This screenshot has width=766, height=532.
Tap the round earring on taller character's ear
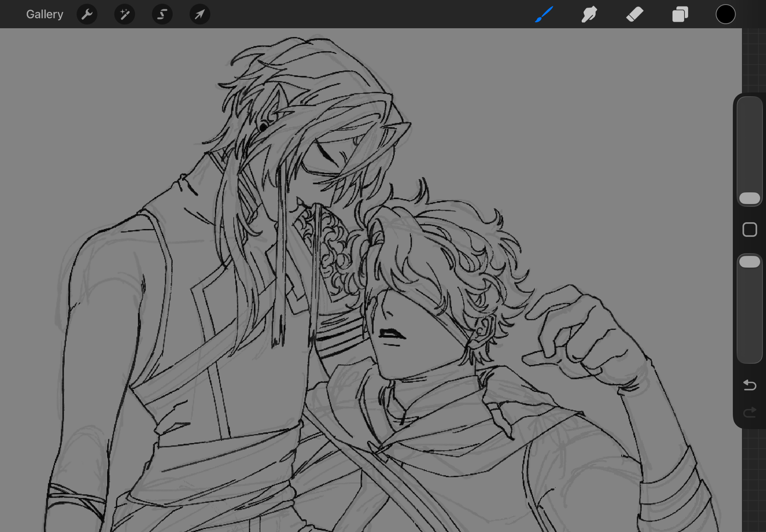click(264, 126)
